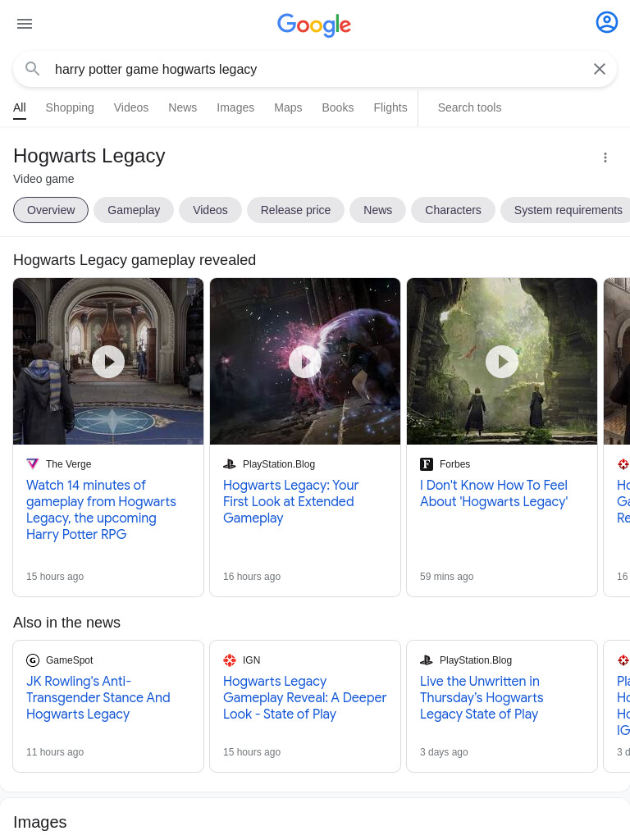
Task: Click the Google logo
Action: pyautogui.click(x=314, y=25)
